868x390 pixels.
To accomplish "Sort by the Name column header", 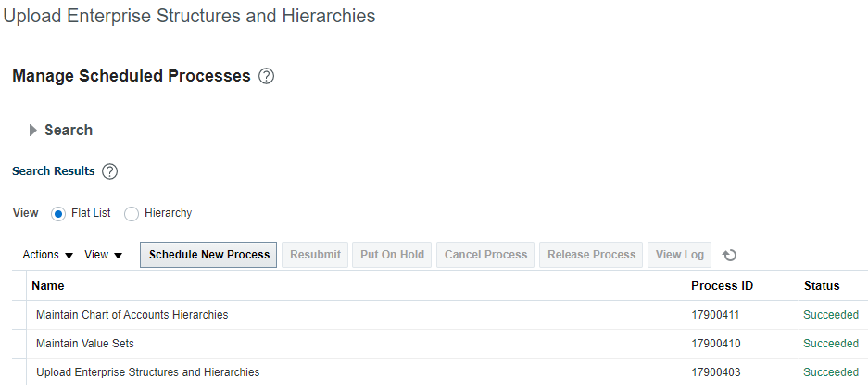I will (47, 286).
